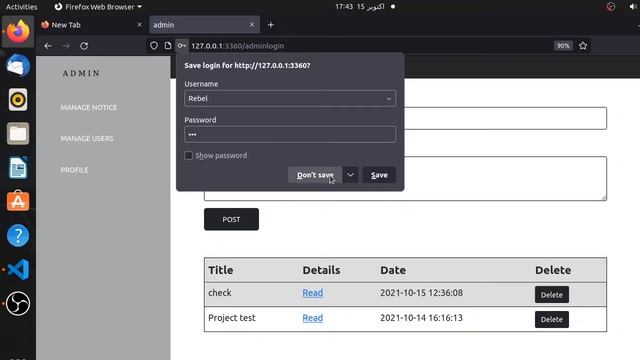This screenshot has height=360, width=640.
Task: Click the date 2021-10-14 16:16:13
Action: (x=422, y=318)
